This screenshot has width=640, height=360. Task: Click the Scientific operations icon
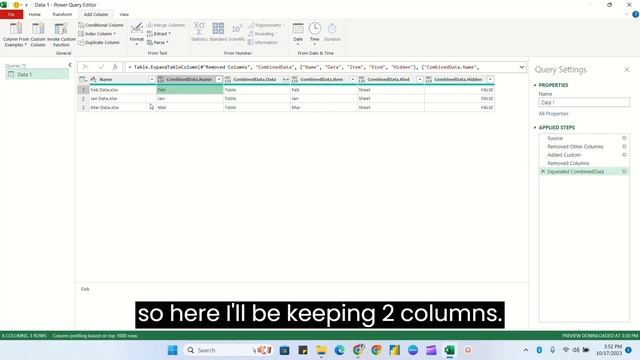point(237,29)
